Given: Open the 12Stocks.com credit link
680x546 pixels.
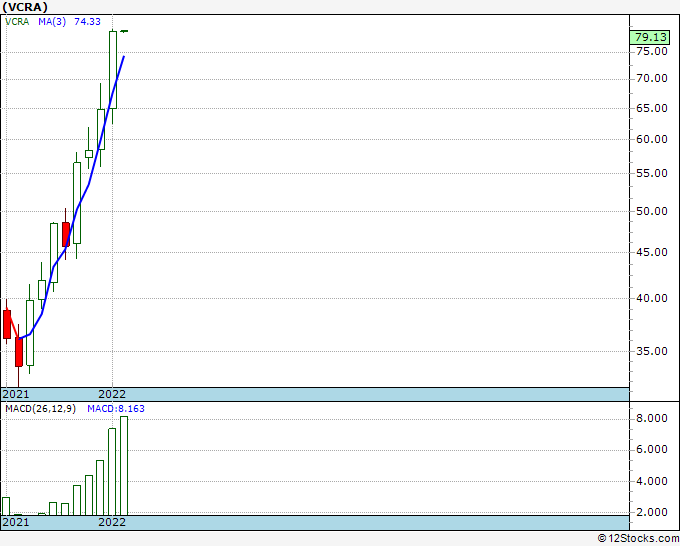Looking at the screenshot, I should point(638,539).
